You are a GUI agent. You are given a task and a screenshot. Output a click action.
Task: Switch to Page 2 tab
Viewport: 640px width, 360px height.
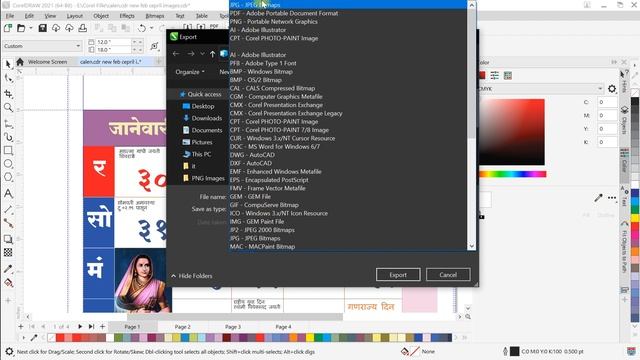click(182, 327)
